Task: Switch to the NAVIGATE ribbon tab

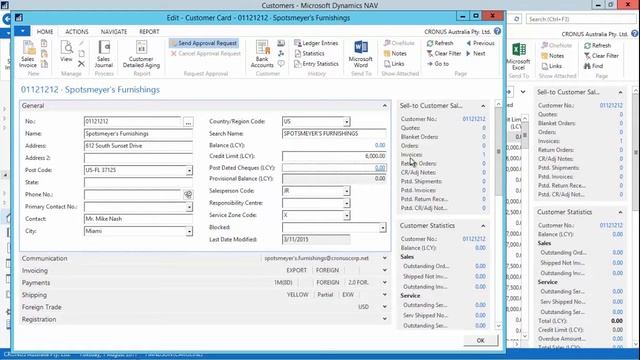Action: (114, 31)
